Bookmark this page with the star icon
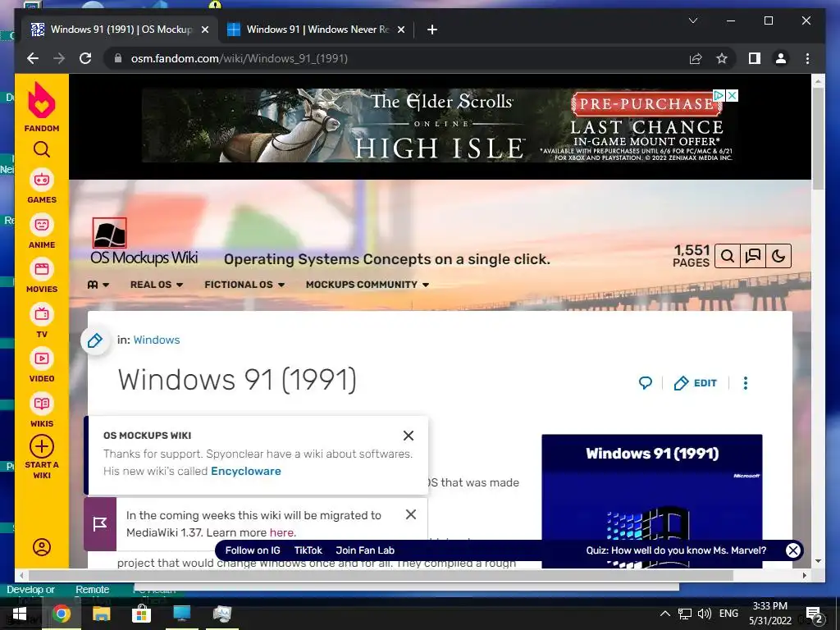Image resolution: width=840 pixels, height=630 pixels. pyautogui.click(x=722, y=58)
